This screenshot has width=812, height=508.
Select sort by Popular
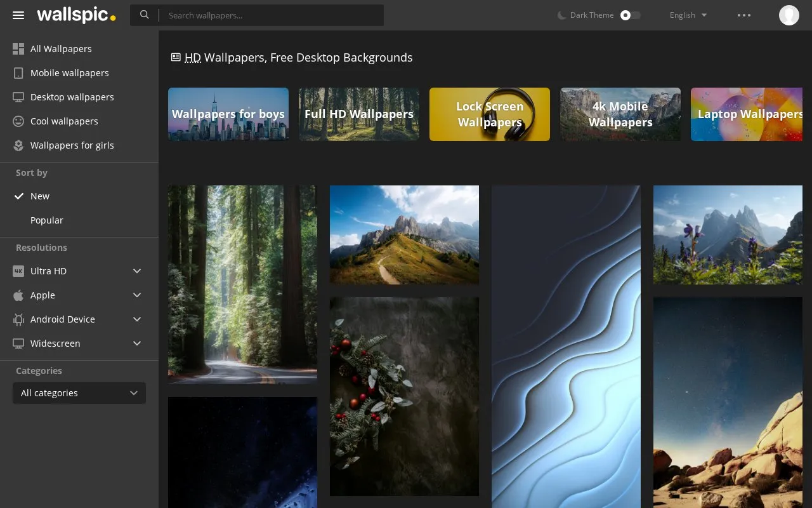(x=79, y=220)
